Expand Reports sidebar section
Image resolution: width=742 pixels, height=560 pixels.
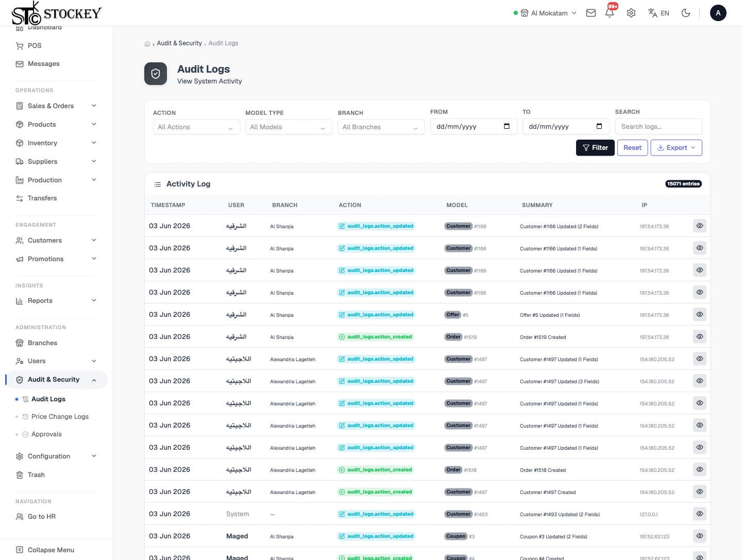[56, 300]
